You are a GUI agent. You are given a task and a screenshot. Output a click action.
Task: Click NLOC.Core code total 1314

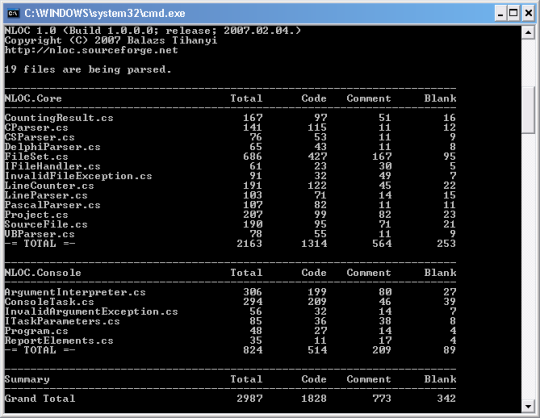click(314, 244)
